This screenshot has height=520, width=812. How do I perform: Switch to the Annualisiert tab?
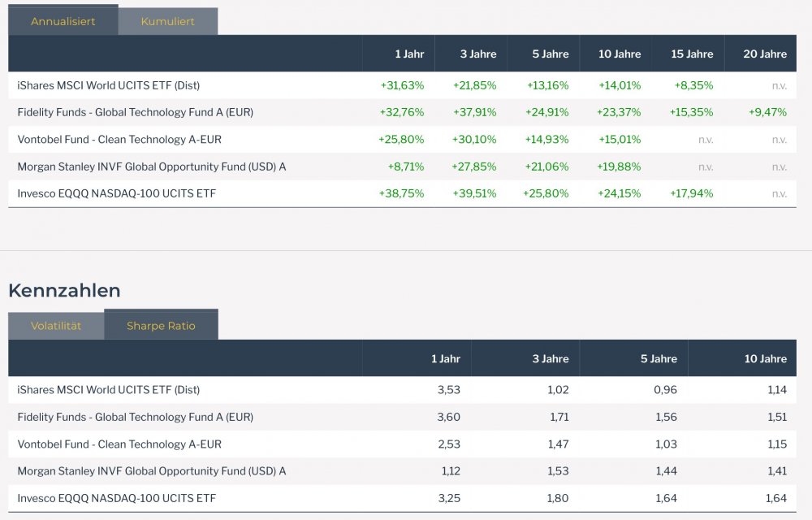pyautogui.click(x=63, y=21)
